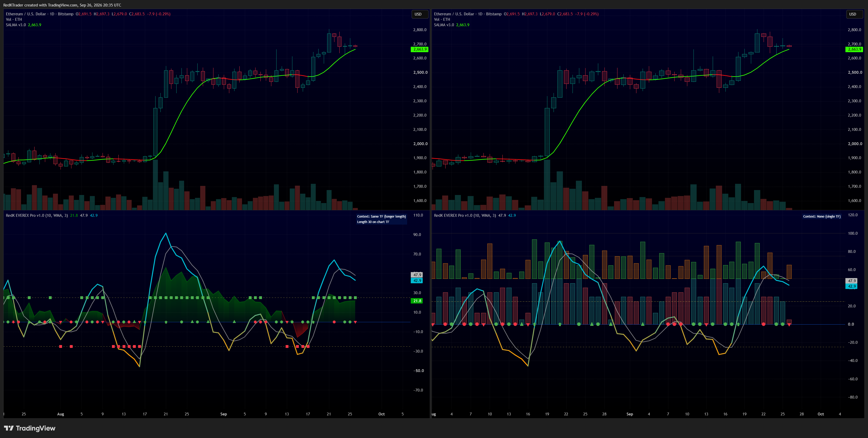This screenshot has height=438, width=868.
Task: Select the right pane's RedK EVEREX Pro legend
Action: [465, 215]
